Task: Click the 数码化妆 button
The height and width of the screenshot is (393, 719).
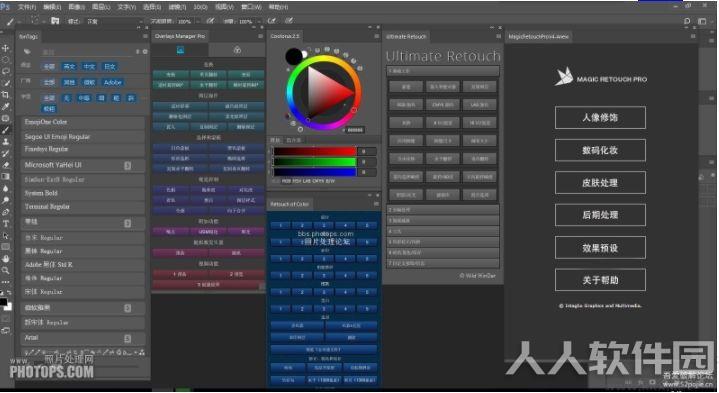Action: [x=600, y=150]
